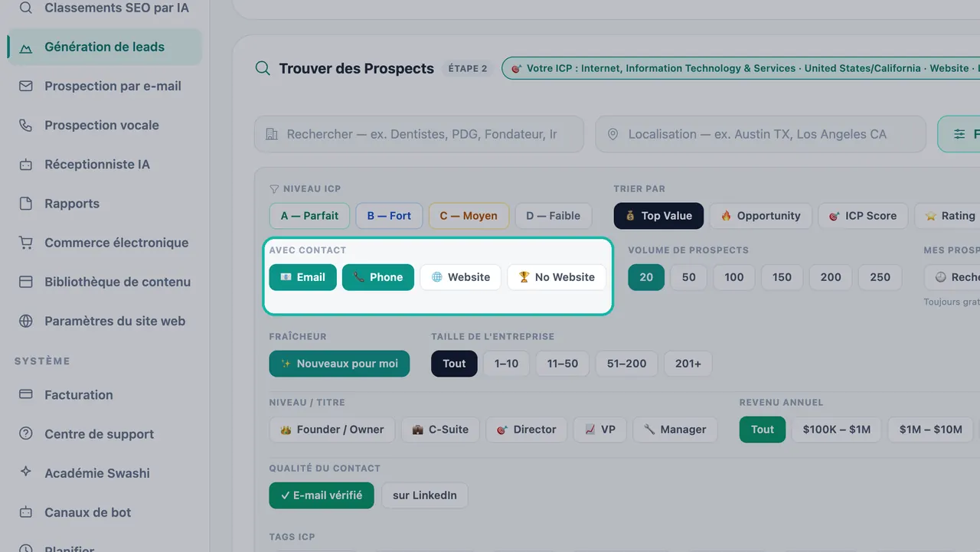Click the building icon in search field
Image resolution: width=980 pixels, height=552 pixels.
tap(272, 134)
